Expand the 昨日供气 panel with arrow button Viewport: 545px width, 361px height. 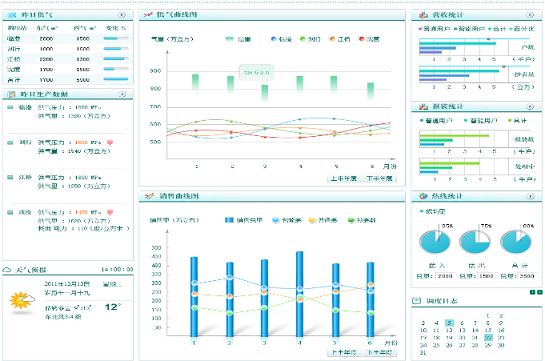click(x=121, y=15)
